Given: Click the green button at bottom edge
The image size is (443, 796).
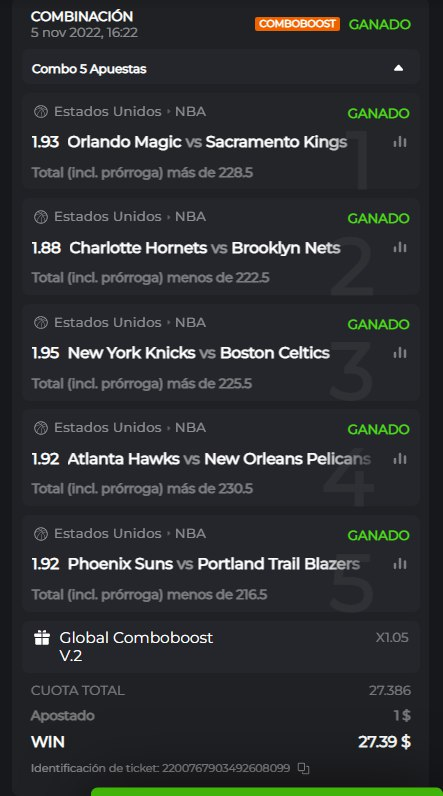Looking at the screenshot, I should (266, 791).
